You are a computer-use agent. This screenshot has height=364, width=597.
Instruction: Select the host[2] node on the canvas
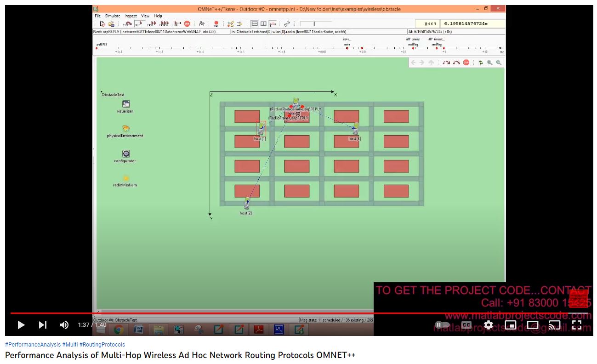point(247,204)
